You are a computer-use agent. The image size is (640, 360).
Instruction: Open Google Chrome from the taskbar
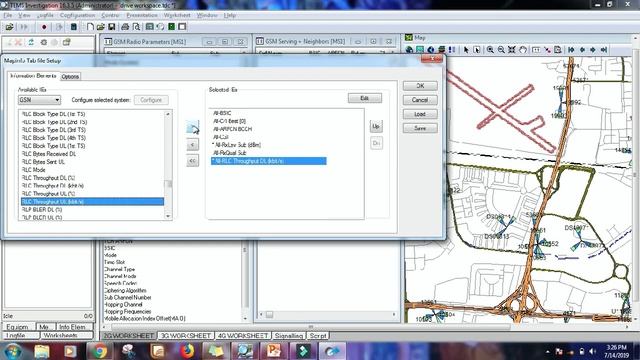(x=99, y=351)
